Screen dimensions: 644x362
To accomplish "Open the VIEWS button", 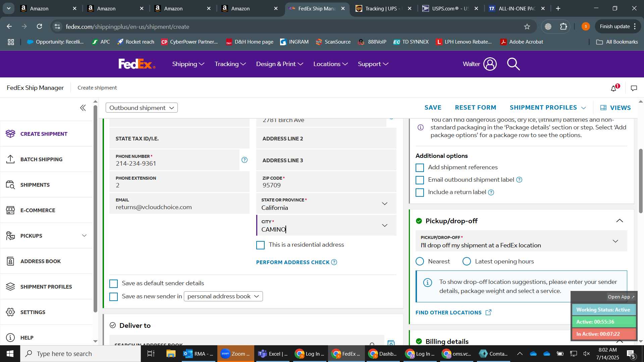I will click(x=615, y=108).
